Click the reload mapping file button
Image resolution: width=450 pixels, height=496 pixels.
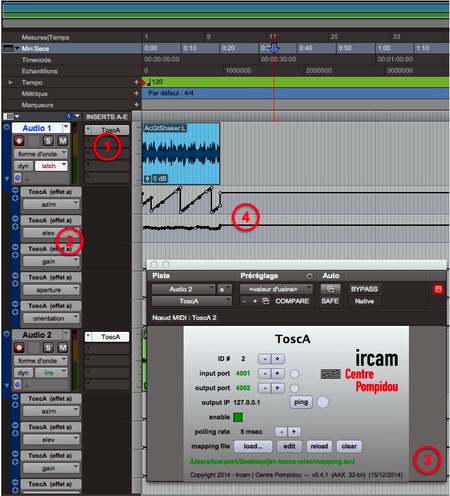(319, 446)
